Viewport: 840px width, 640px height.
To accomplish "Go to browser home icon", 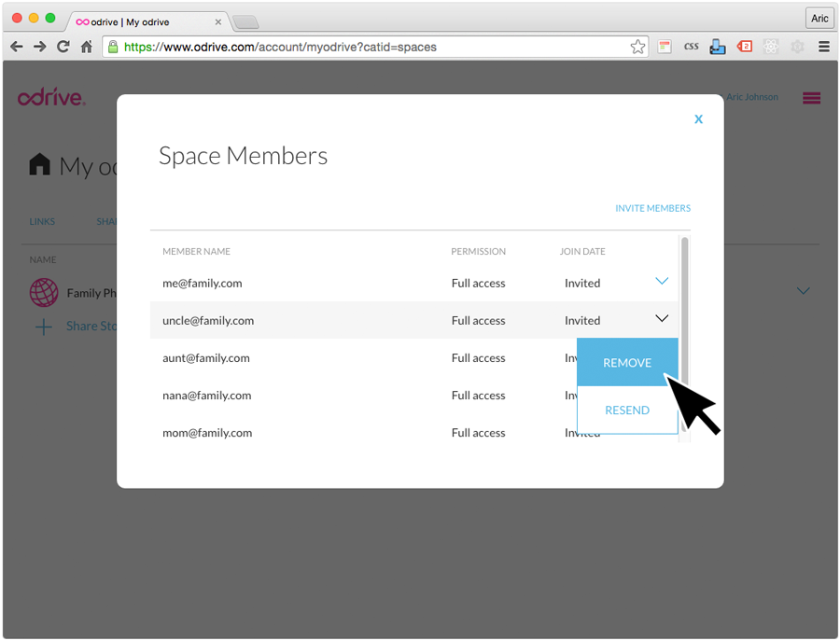I will 86,47.
